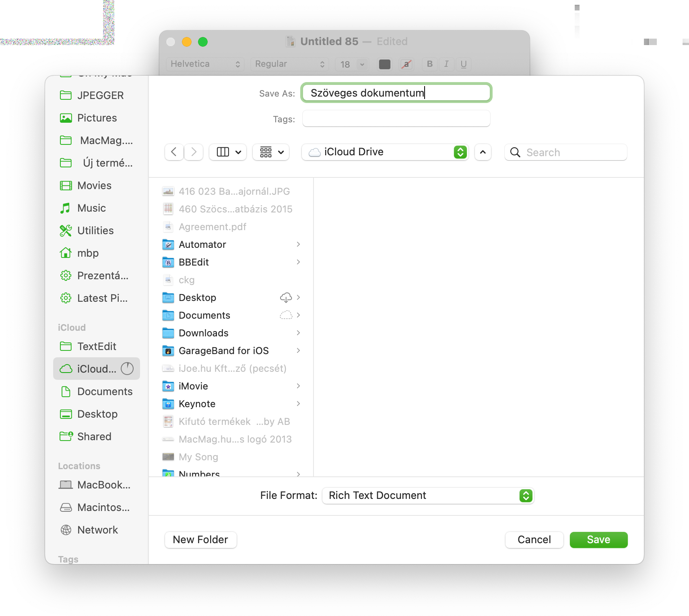The height and width of the screenshot is (616, 689).
Task: Open Regular style dropdown in TextEdit window
Action: (290, 64)
